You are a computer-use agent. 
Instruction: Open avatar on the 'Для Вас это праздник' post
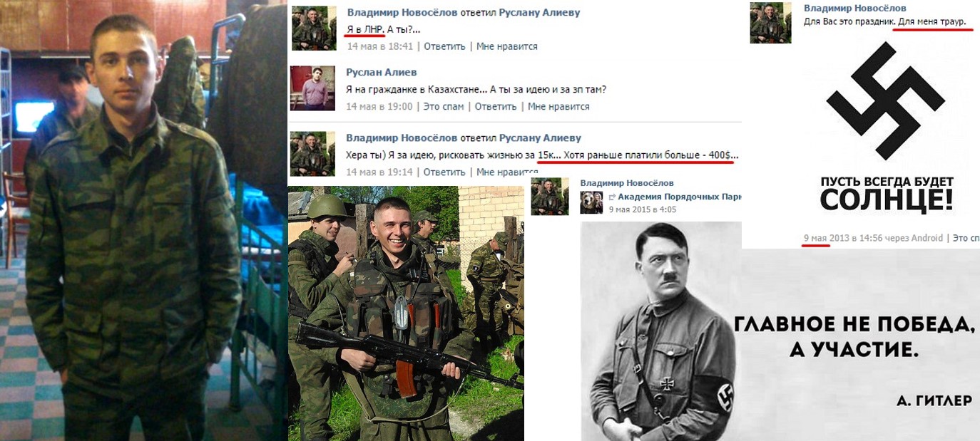click(770, 23)
